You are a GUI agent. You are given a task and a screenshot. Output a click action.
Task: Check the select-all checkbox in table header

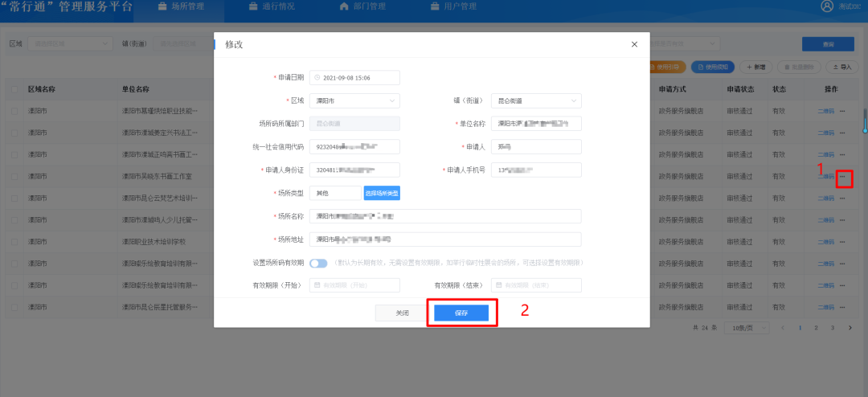pyautogui.click(x=15, y=89)
